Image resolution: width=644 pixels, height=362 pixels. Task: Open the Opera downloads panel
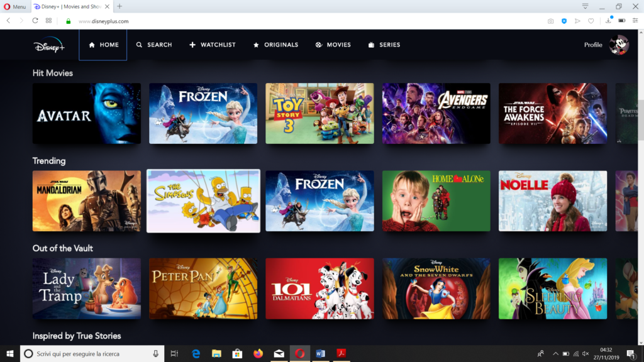pos(609,21)
